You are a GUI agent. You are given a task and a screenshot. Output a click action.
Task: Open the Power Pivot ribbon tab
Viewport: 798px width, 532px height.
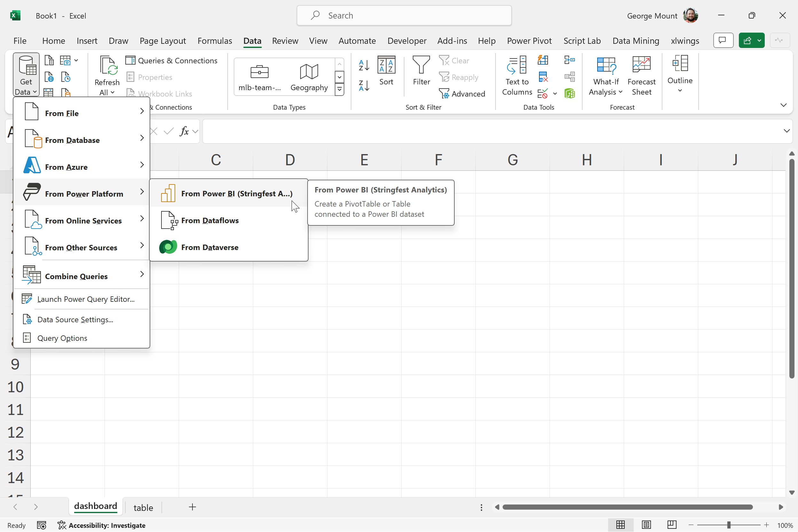tap(529, 41)
